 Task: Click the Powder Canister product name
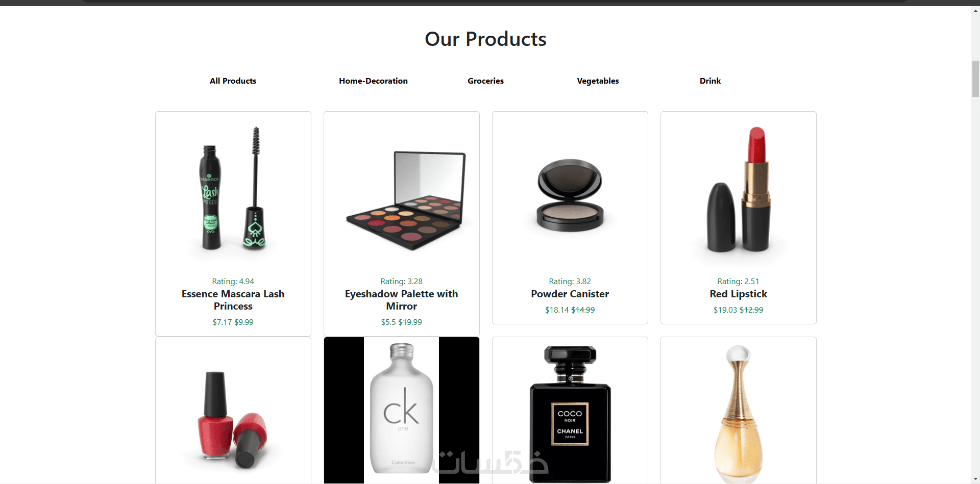[570, 294]
